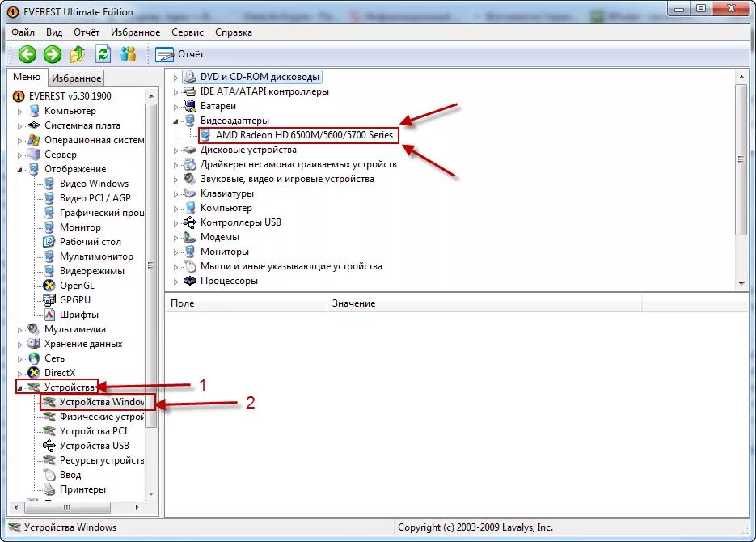Image resolution: width=756 pixels, height=542 pixels.
Task: Click the green Forward arrow toolbar icon
Action: [x=53, y=54]
